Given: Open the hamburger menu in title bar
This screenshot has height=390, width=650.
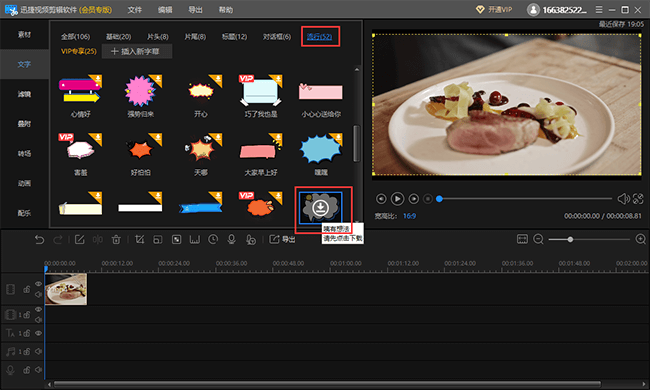Looking at the screenshot, I should pos(599,9).
